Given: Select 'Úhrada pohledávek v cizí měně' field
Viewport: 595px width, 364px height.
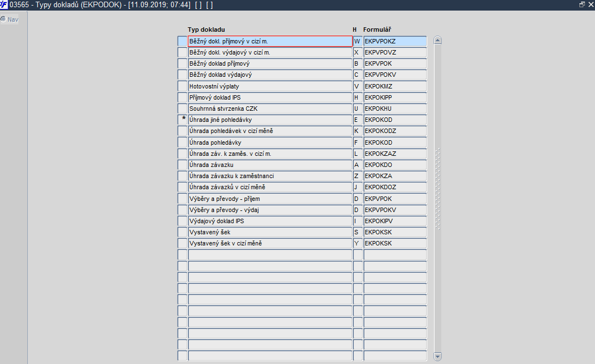Looking at the screenshot, I should 270,131.
